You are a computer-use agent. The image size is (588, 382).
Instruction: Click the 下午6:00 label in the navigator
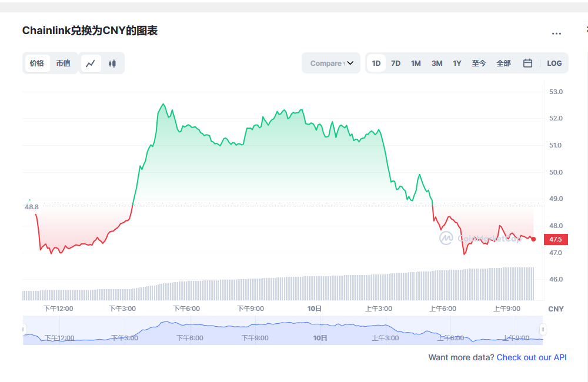click(x=190, y=338)
